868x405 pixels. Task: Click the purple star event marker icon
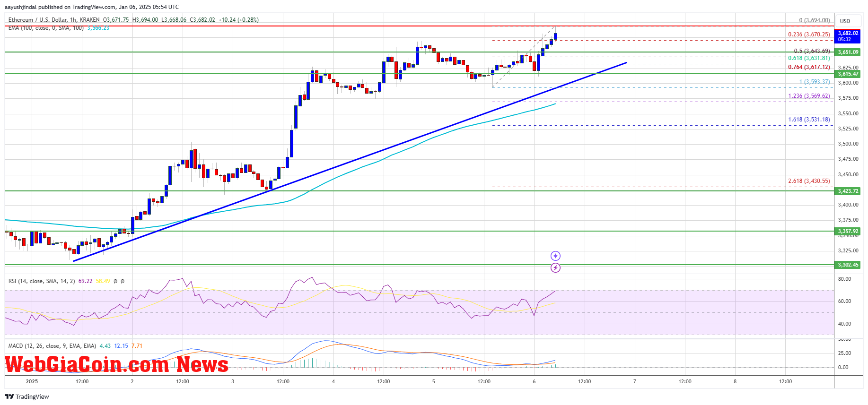click(555, 256)
